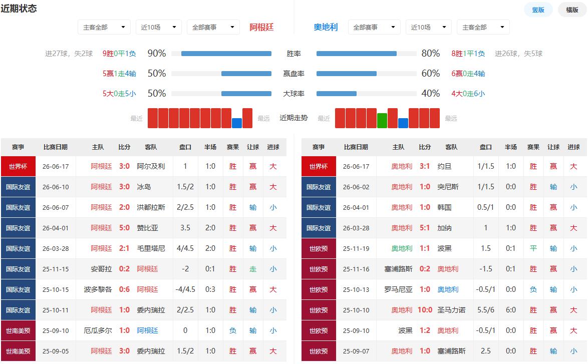Click opponent 洪都拉斯 in Argentina table
The image size is (588, 364).
(151, 207)
